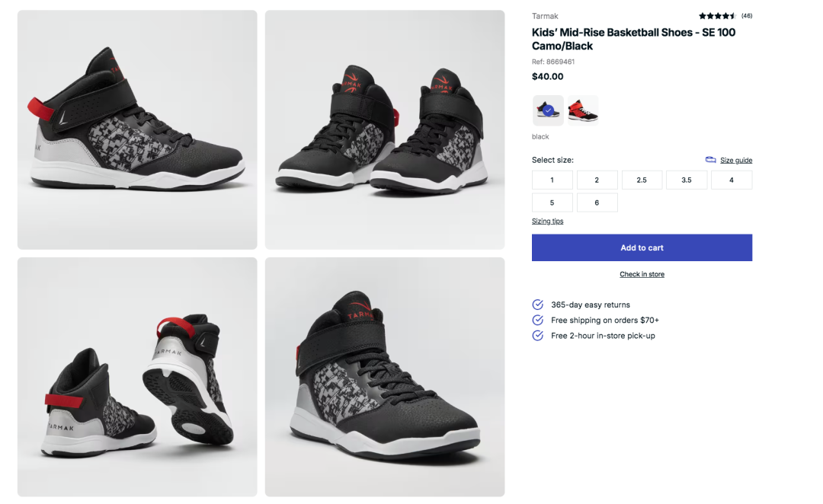This screenshot has width=823, height=504.
Task: Click the in-store pick-up checkmark icon
Action: 537,336
